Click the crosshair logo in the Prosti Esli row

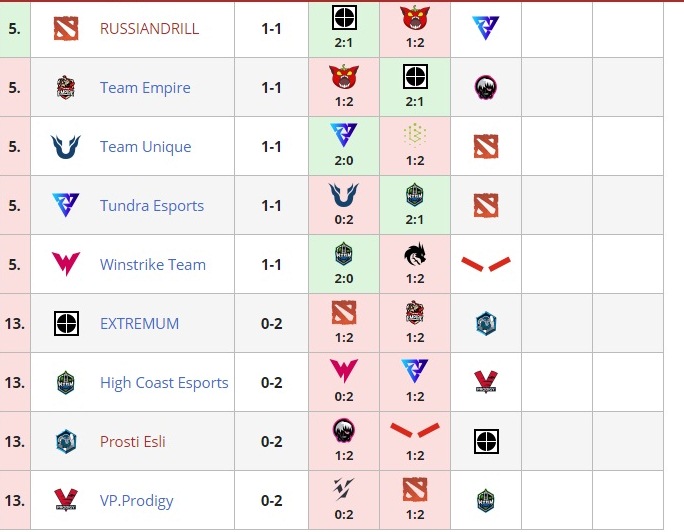pos(486,441)
